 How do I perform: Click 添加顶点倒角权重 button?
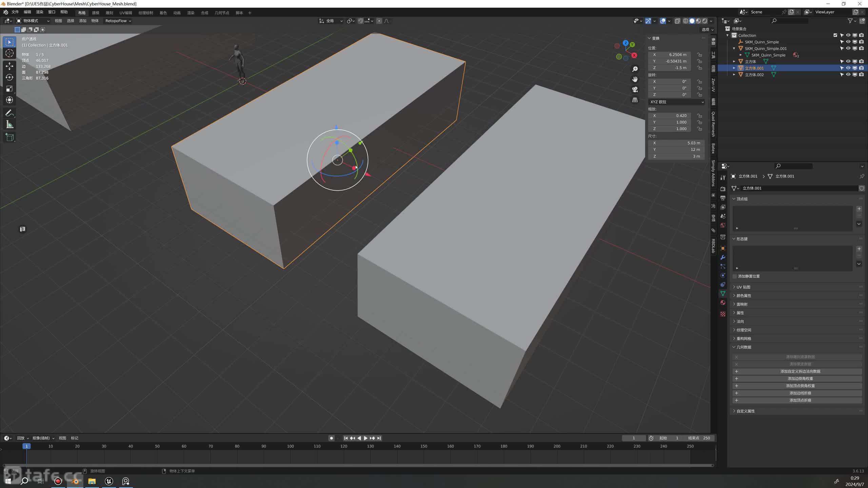(797, 386)
